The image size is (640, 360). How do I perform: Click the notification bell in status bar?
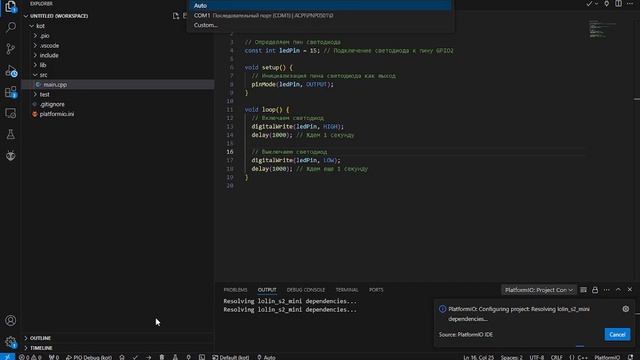631,357
